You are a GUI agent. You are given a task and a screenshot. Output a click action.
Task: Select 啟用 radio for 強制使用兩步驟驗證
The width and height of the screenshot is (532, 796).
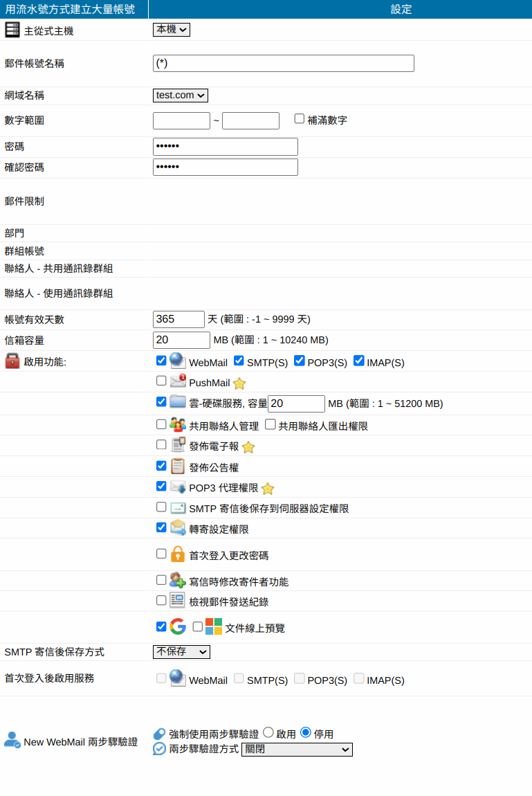click(x=268, y=732)
